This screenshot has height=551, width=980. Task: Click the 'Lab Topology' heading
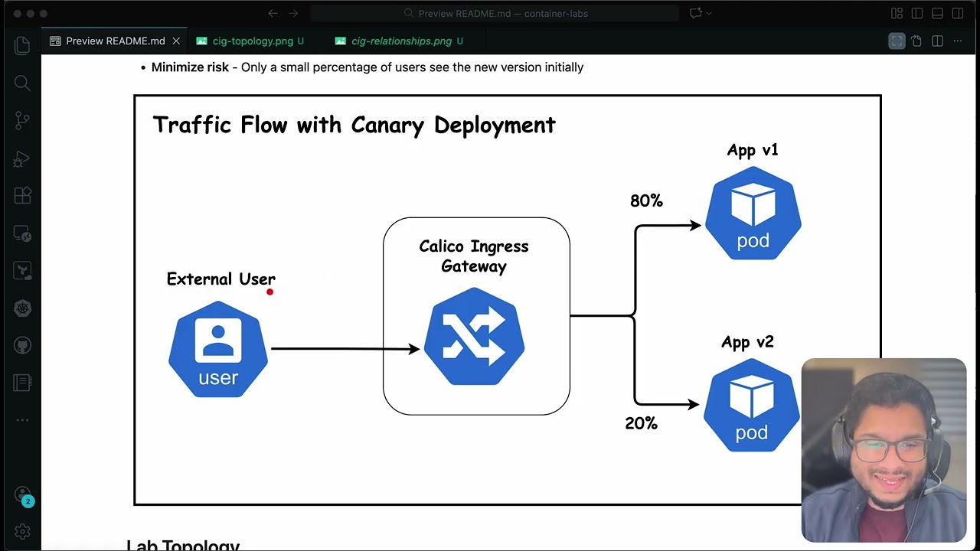pyautogui.click(x=183, y=545)
